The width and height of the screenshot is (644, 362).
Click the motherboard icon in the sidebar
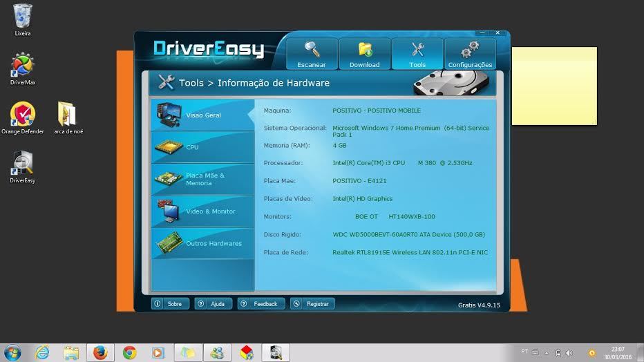(x=169, y=179)
